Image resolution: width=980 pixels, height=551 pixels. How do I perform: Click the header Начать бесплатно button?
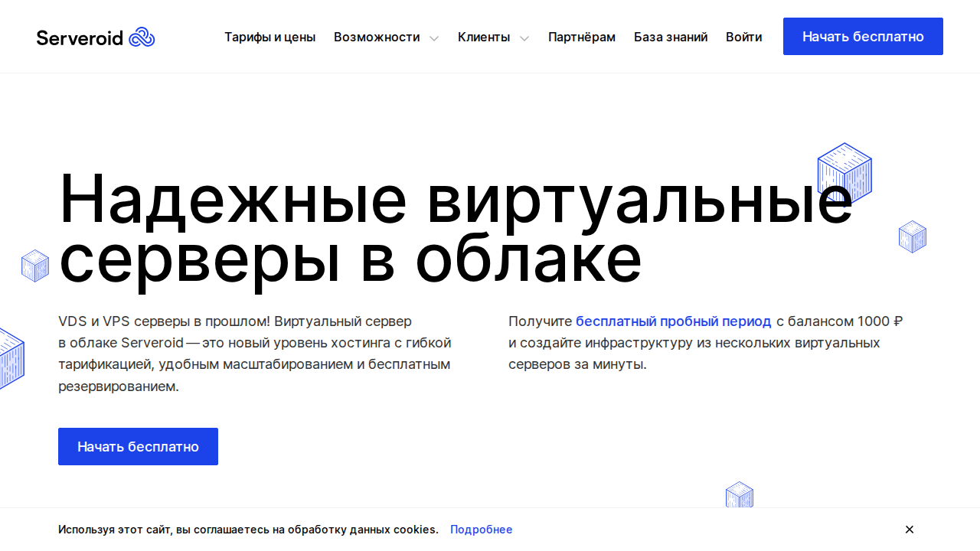pyautogui.click(x=863, y=37)
